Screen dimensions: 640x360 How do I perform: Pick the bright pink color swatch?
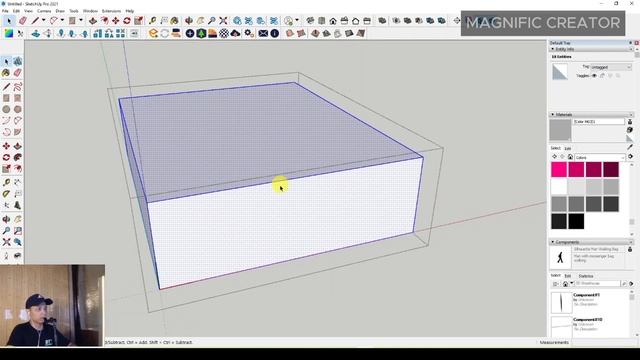click(559, 169)
